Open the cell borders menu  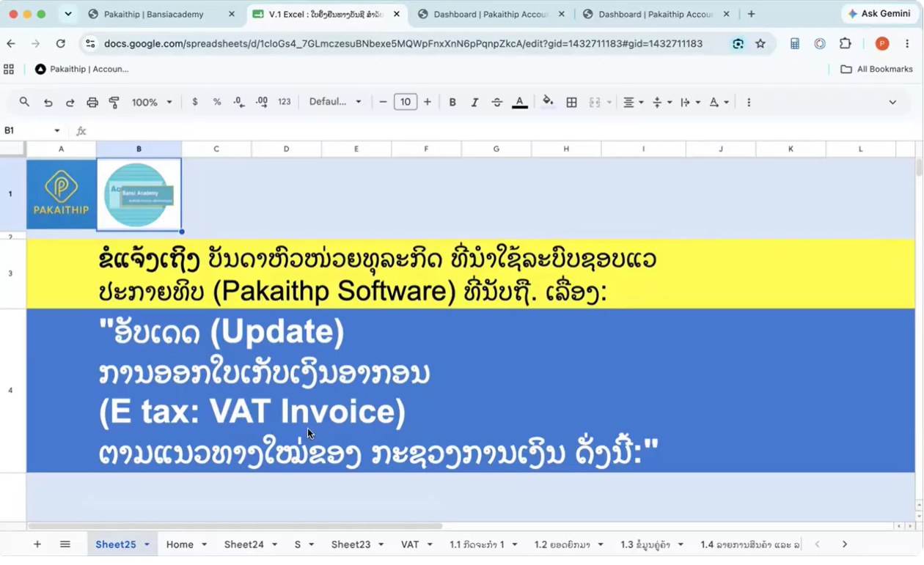click(572, 103)
